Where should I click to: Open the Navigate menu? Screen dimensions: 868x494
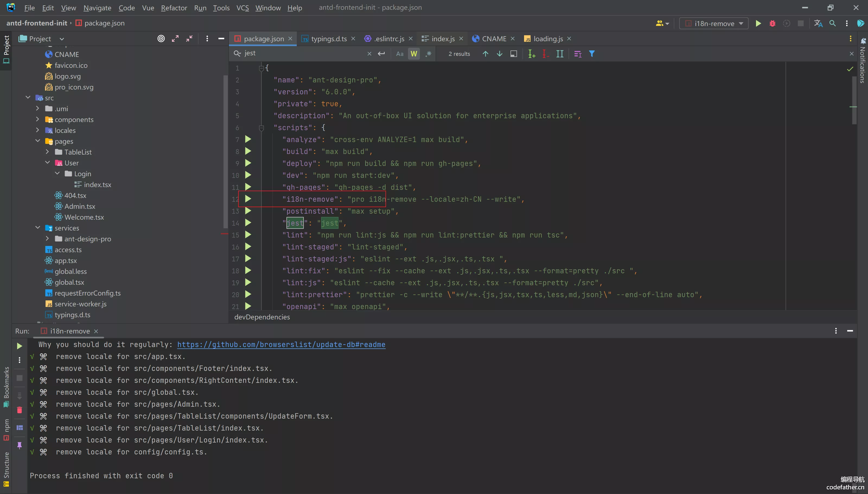[x=97, y=8]
